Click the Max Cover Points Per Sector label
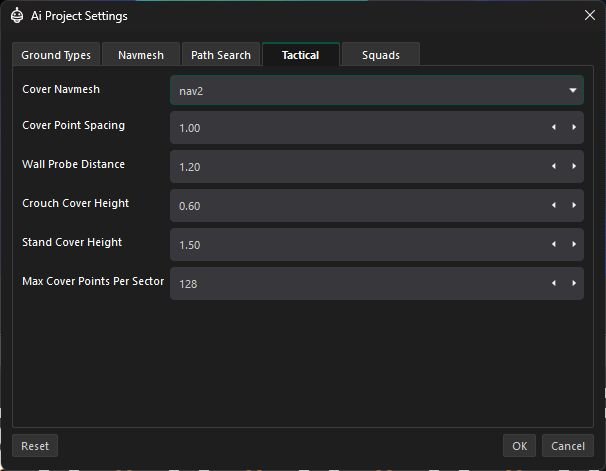Image resolution: width=606 pixels, height=471 pixels. click(x=93, y=281)
